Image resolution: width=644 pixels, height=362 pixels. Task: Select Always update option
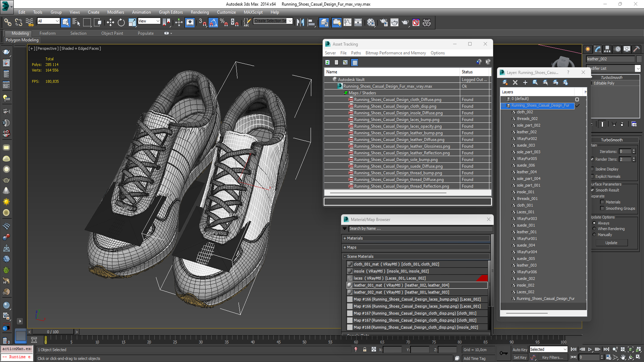[x=594, y=223]
